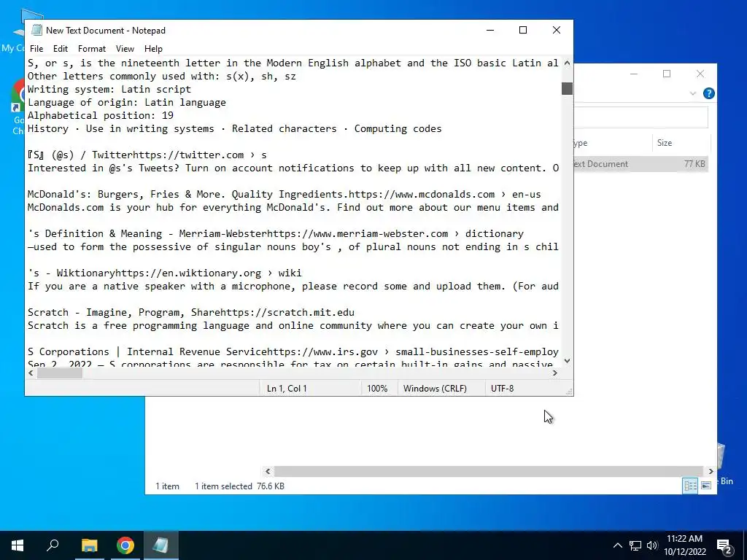Screen dimensions: 747x560
Task: Click text 'Language of origin: Latin language'
Action: click(127, 102)
